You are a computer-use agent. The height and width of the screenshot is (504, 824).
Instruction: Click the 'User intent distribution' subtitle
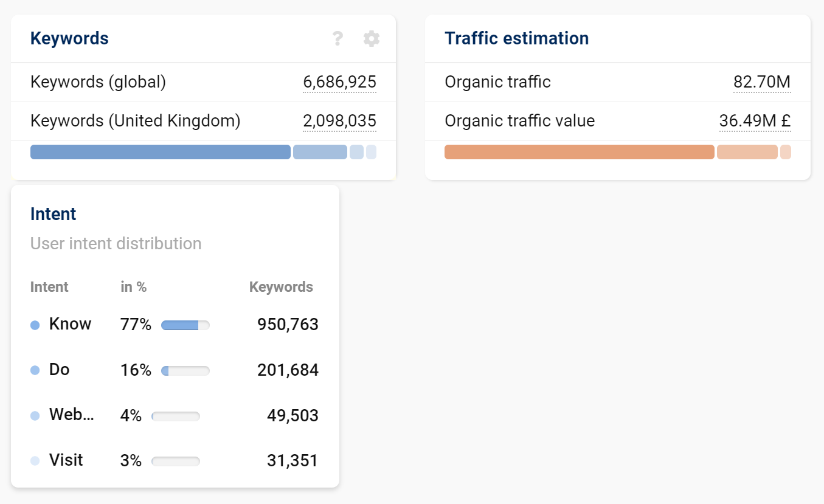[x=116, y=244]
